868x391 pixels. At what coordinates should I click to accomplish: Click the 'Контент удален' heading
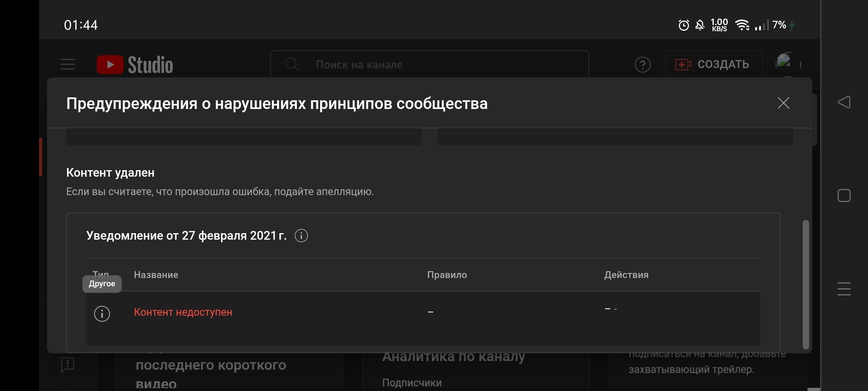tap(110, 173)
